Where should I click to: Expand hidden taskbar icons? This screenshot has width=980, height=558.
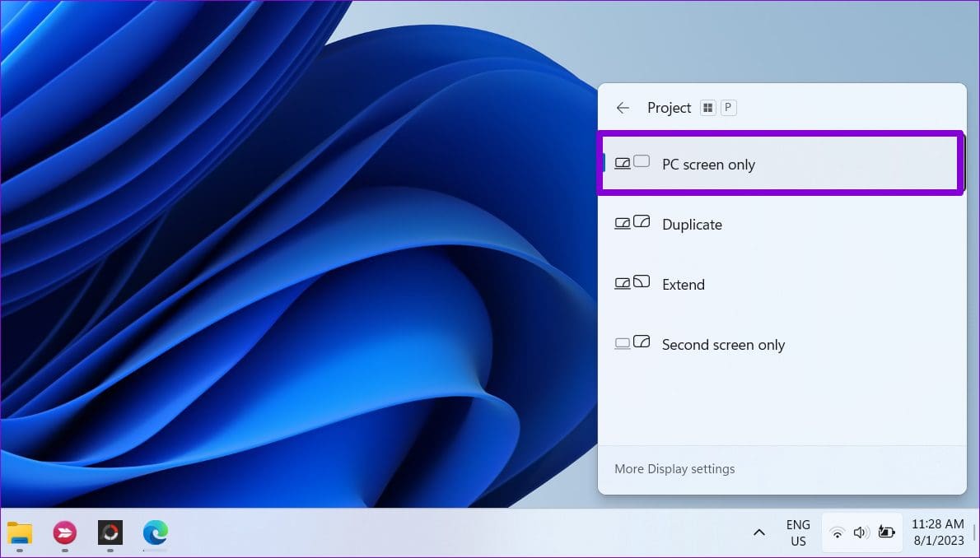pyautogui.click(x=758, y=532)
